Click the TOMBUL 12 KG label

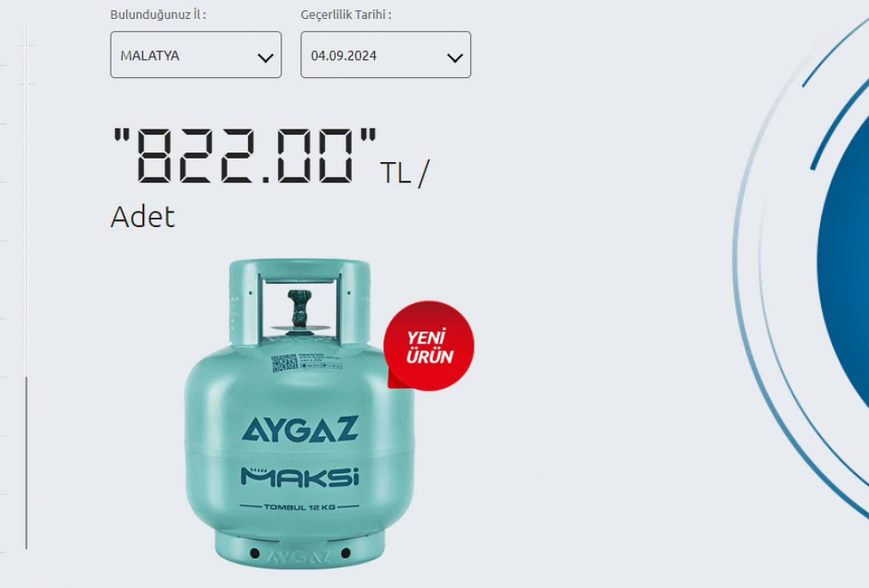(x=300, y=507)
